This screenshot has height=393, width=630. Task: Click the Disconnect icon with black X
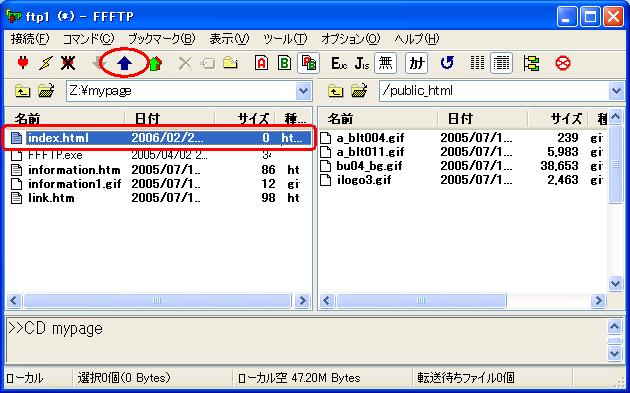[x=68, y=63]
